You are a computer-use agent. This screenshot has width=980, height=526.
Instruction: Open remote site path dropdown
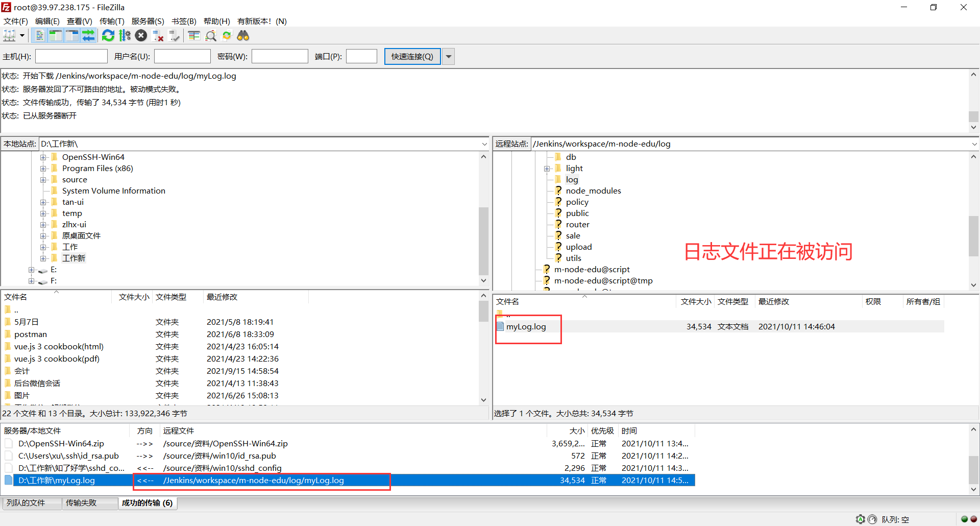(974, 144)
